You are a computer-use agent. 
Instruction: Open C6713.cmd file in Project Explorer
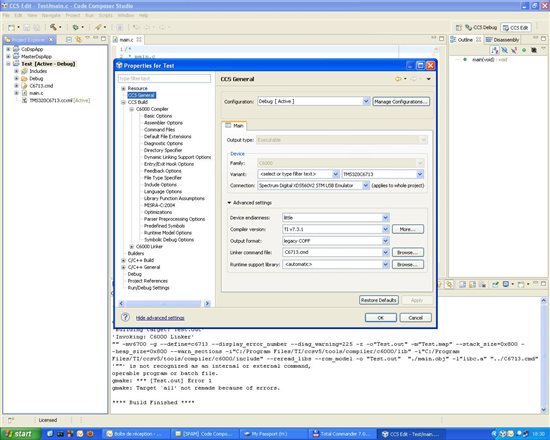[41, 86]
